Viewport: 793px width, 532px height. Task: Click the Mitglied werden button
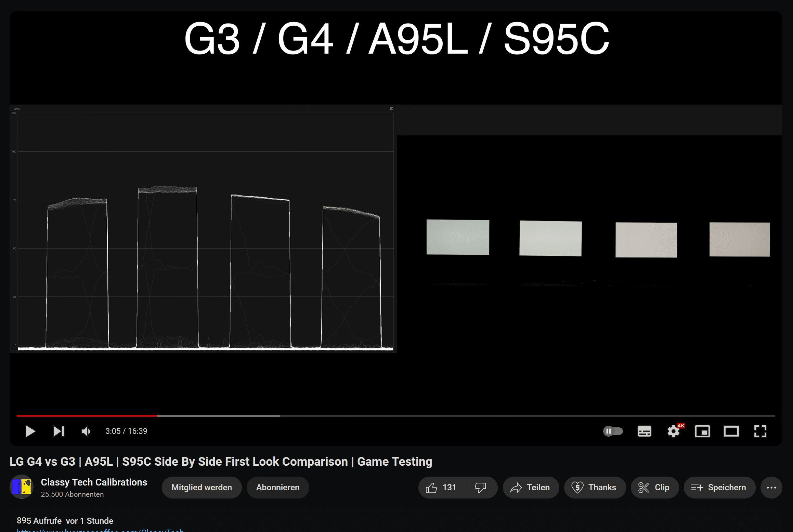(201, 487)
